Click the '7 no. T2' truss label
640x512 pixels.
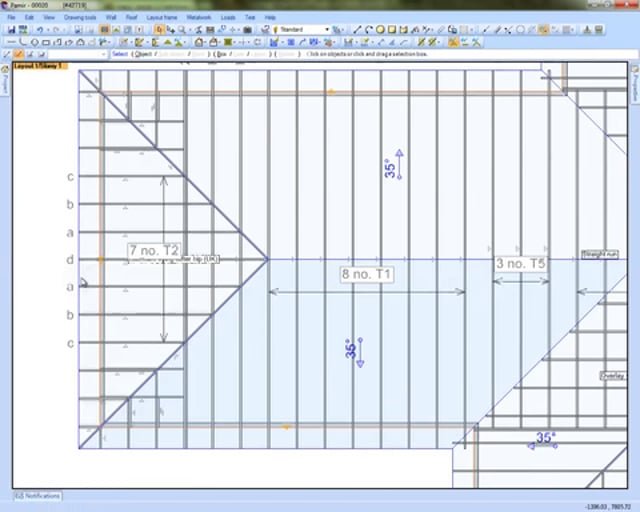point(154,250)
